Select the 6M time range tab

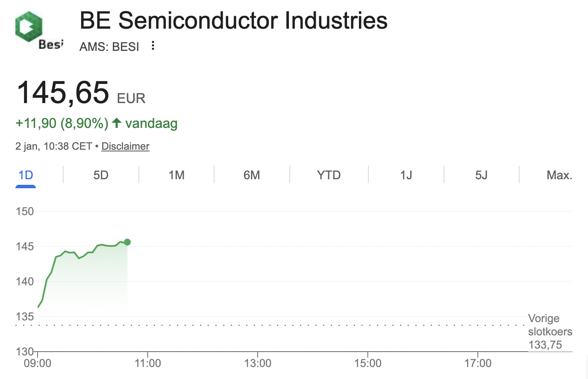click(252, 175)
